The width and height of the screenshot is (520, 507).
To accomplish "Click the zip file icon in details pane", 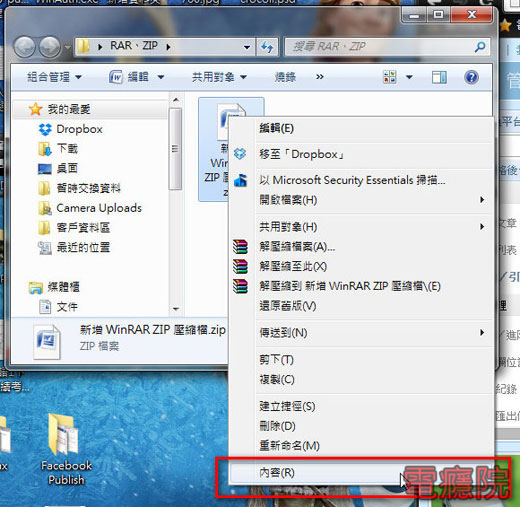I will pos(47,342).
